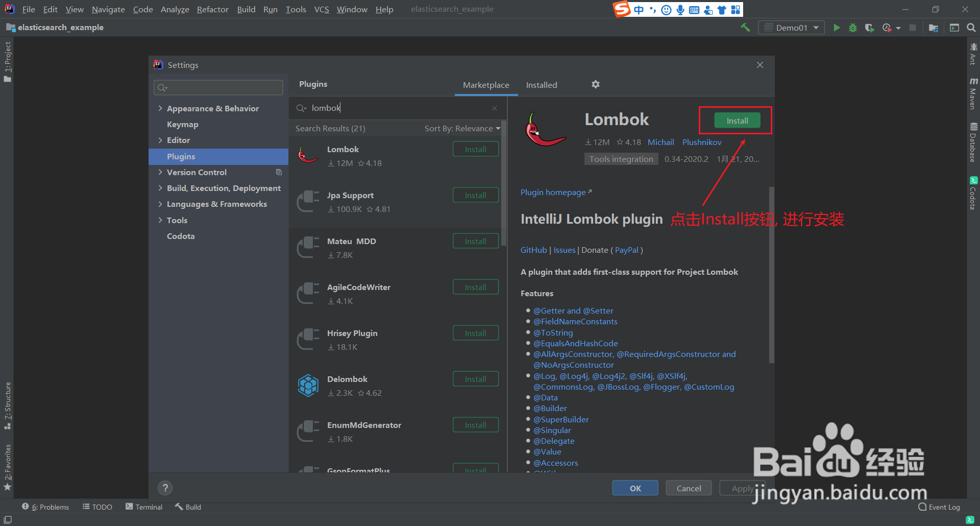Open the TODO tool window
980x526 pixels.
(97, 507)
